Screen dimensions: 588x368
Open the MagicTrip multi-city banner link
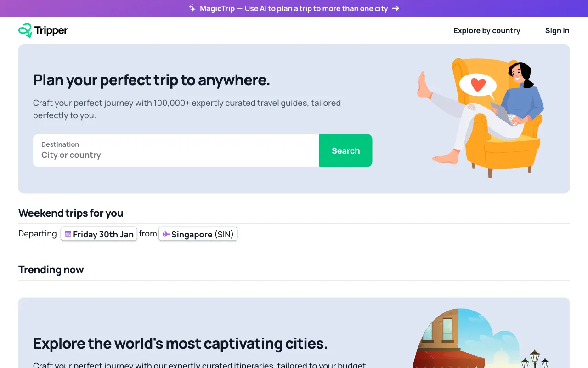click(294, 8)
